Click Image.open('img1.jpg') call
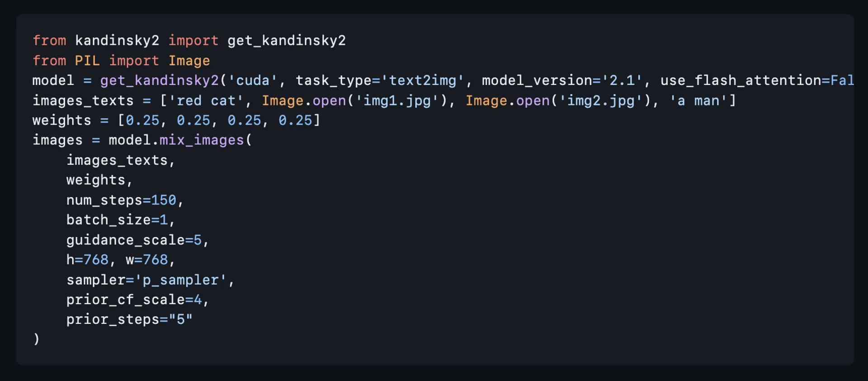Image resolution: width=868 pixels, height=381 pixels. point(355,100)
